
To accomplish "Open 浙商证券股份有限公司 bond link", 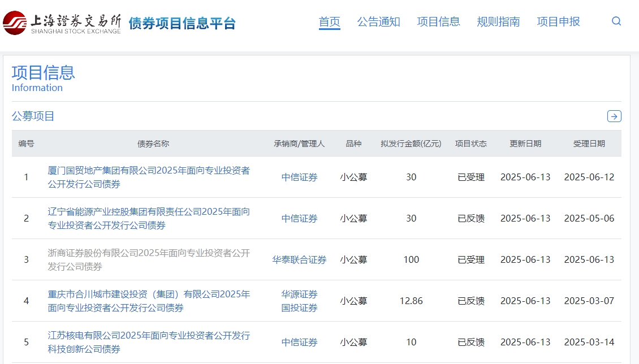I will click(x=149, y=260).
